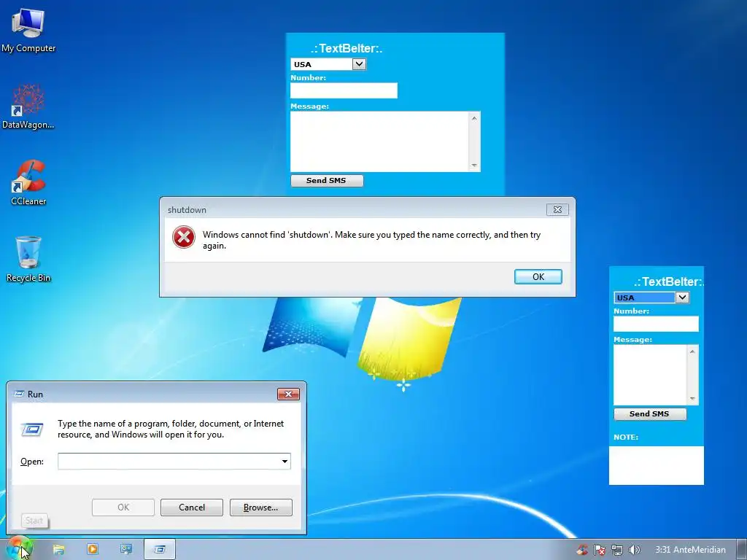Expand the USA country dropdown in center TextBelter
Screen dimensions: 747x560
point(359,64)
